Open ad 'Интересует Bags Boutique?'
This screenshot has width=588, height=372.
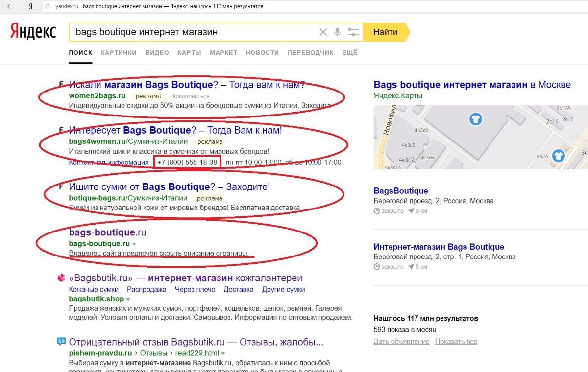point(175,131)
